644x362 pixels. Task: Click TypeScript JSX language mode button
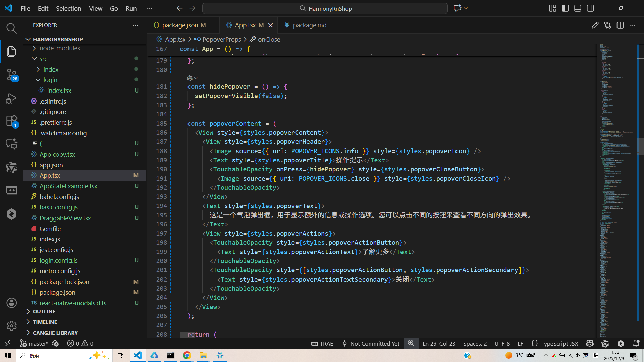click(x=559, y=343)
